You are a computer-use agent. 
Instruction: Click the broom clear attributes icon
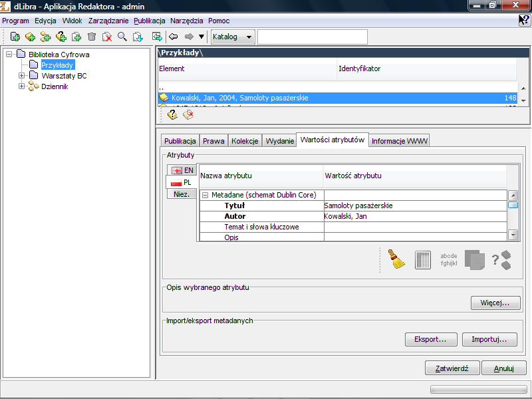click(x=396, y=259)
